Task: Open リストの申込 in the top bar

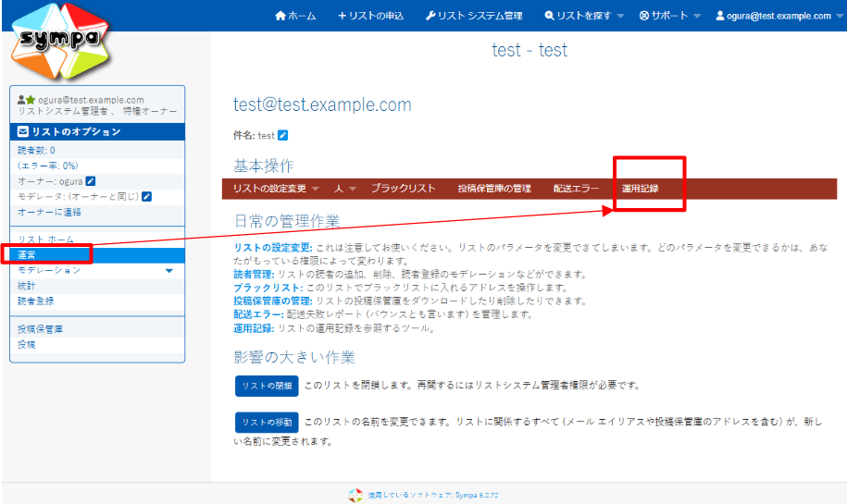Action: pyautogui.click(x=370, y=16)
